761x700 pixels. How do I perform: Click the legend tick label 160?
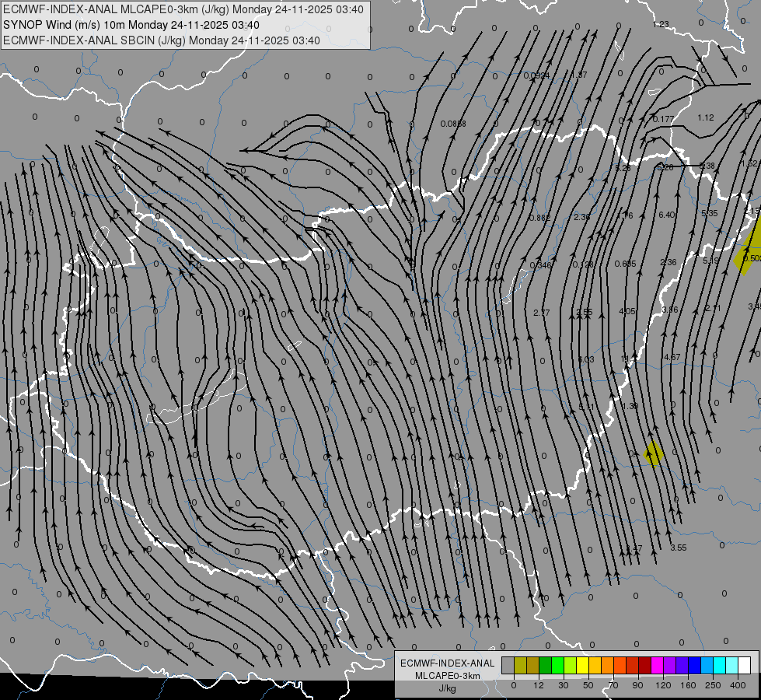point(688,685)
